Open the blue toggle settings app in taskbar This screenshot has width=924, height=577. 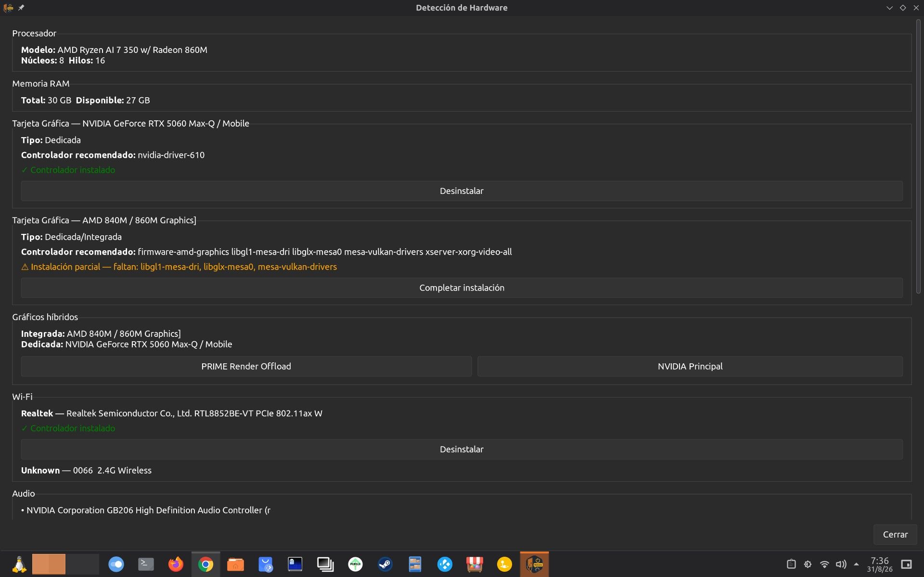116,564
